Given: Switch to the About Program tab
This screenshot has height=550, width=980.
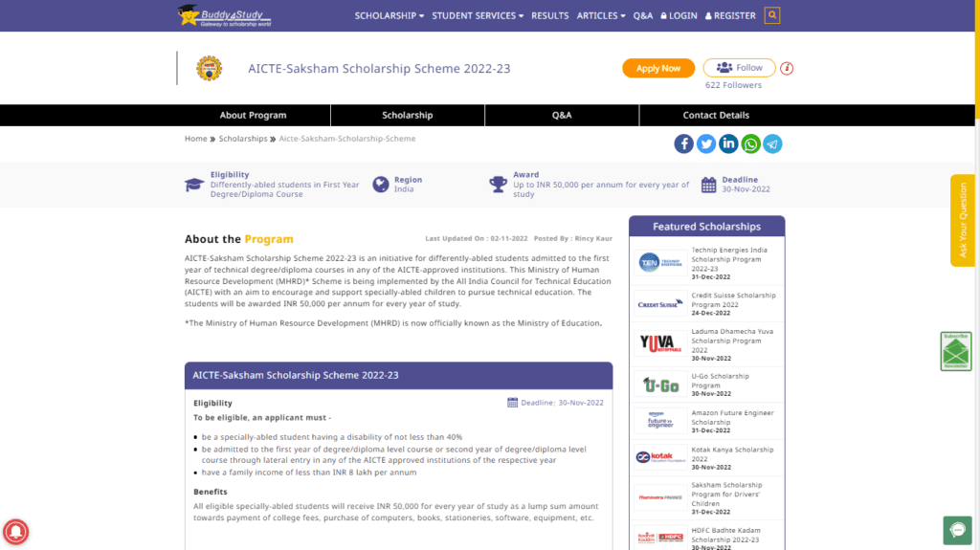Looking at the screenshot, I should [253, 115].
